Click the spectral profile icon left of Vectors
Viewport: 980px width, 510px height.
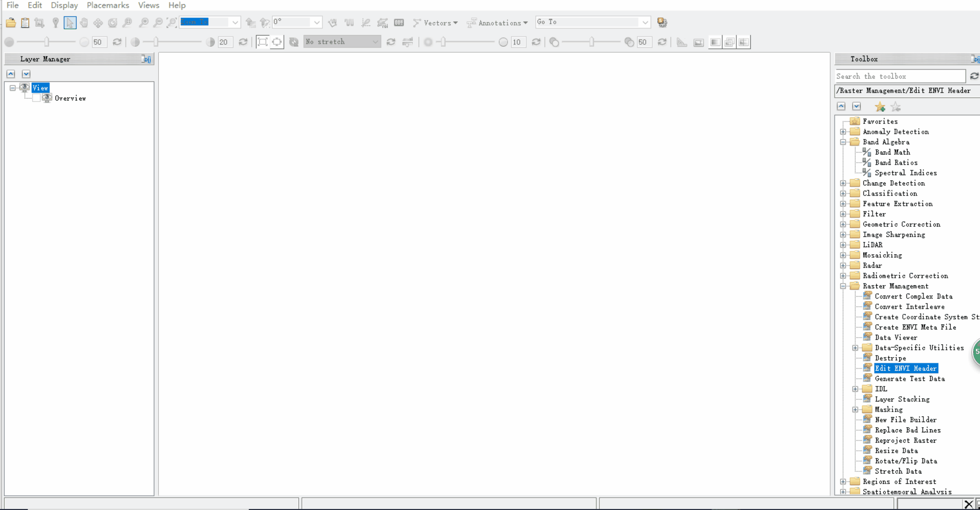point(350,23)
